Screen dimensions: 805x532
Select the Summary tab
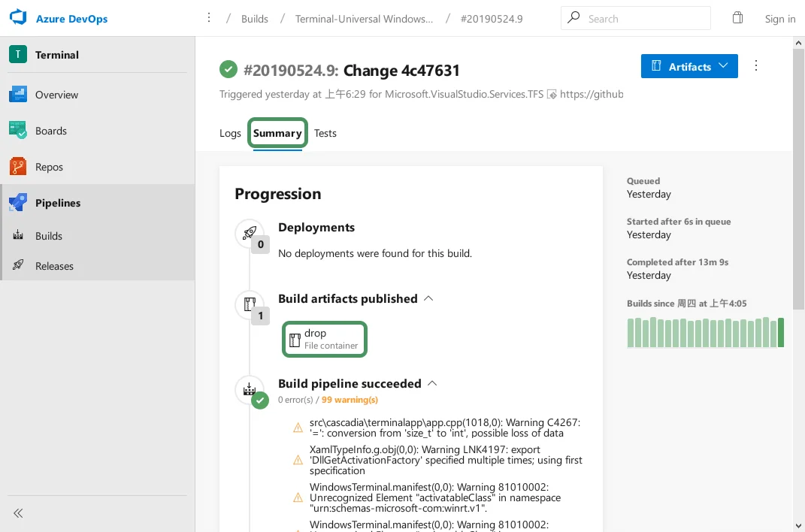(x=277, y=134)
